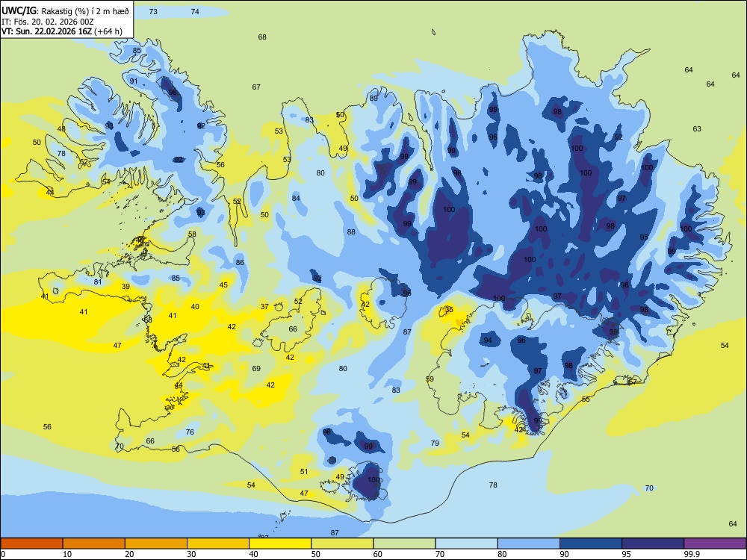Click the humidity value '79' on the map
Image resolution: width=747 pixels, height=560 pixels.
(x=435, y=443)
